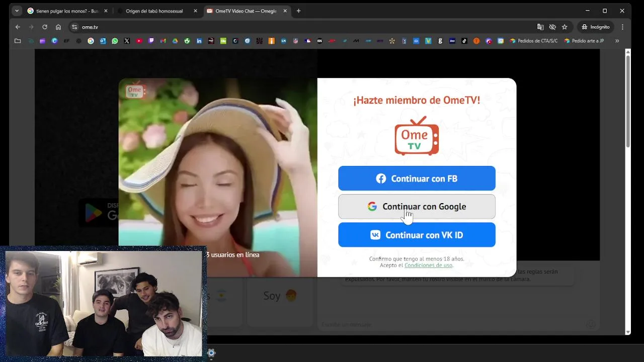Click the '¡Hazte miembro de OmeTV!' heading

pyautogui.click(x=417, y=100)
